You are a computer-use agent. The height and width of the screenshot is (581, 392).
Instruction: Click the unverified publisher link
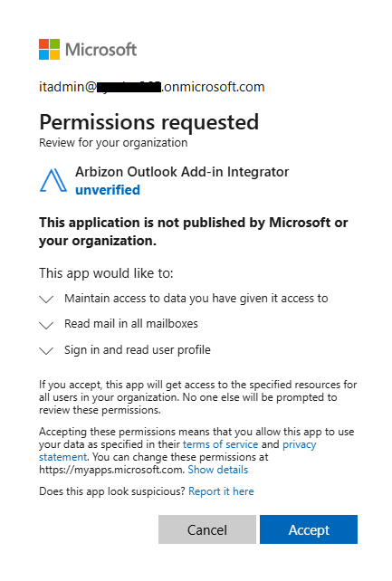[108, 190]
